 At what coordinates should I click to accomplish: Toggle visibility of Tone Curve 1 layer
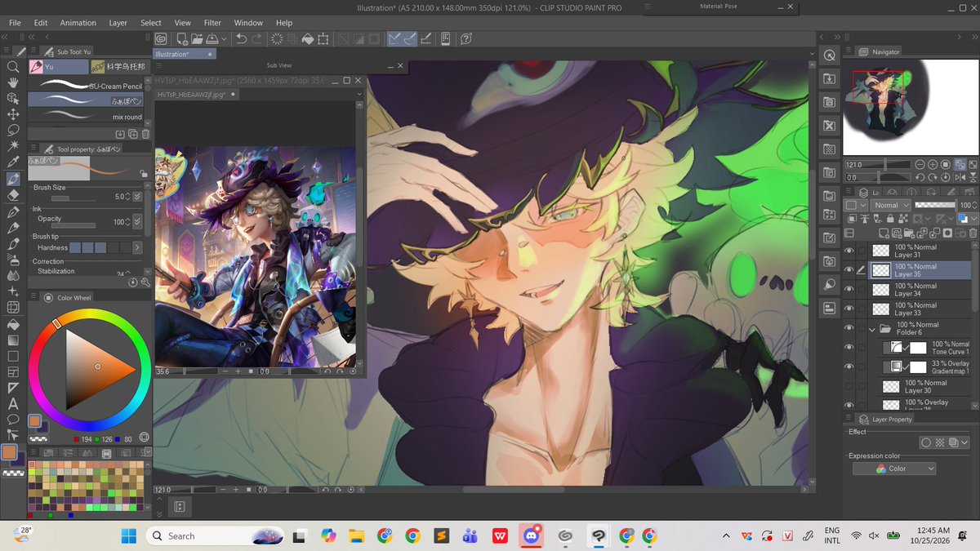click(849, 348)
